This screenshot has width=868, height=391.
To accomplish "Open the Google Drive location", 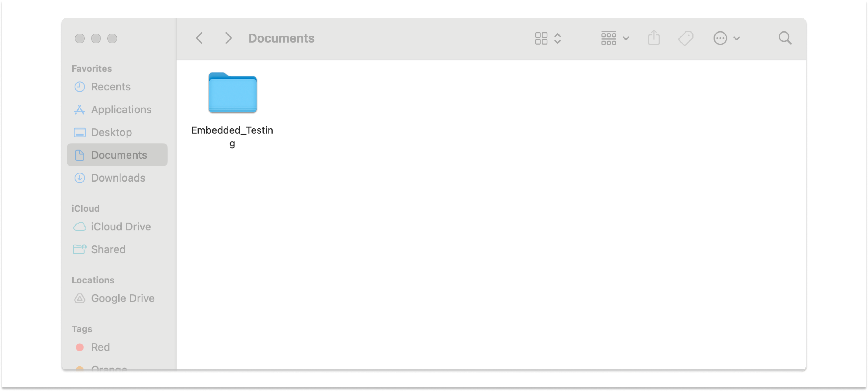I will tap(122, 298).
